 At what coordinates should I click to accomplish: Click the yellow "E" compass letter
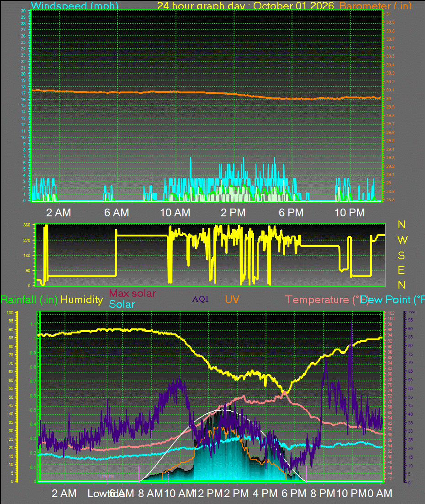click(x=401, y=270)
